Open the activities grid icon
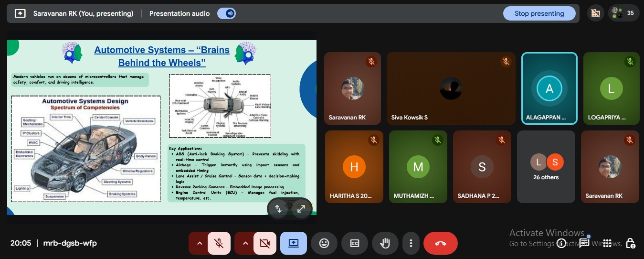 coord(607,243)
